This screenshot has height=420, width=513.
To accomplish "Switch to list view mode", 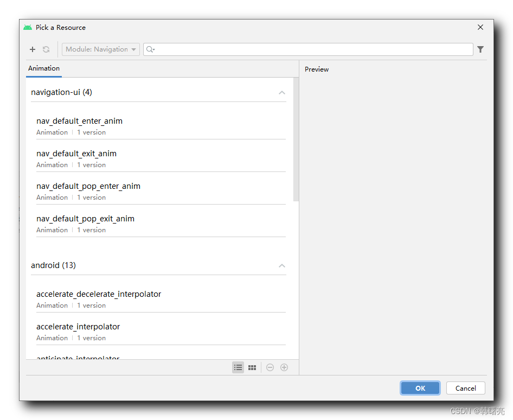I will (x=238, y=367).
